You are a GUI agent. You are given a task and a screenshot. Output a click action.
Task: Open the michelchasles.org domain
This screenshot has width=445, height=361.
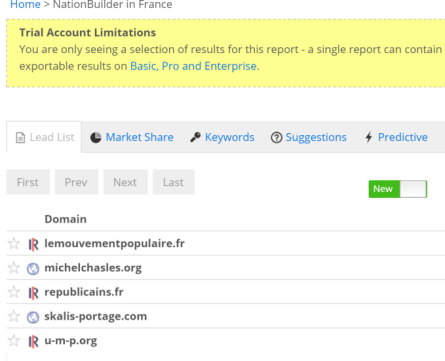tap(93, 268)
